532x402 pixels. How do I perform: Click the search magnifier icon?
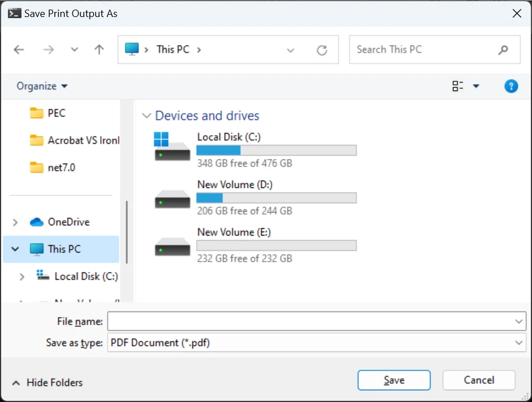(x=503, y=50)
